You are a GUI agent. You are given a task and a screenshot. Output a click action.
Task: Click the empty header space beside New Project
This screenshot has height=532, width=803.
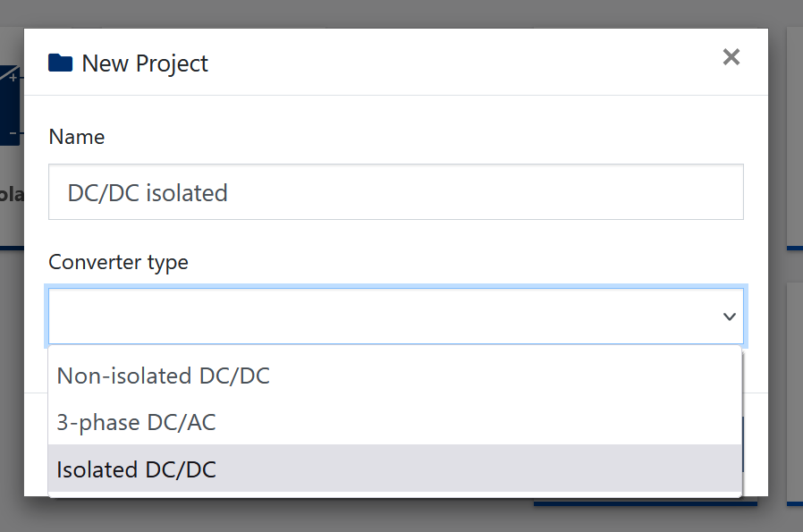click(447, 63)
